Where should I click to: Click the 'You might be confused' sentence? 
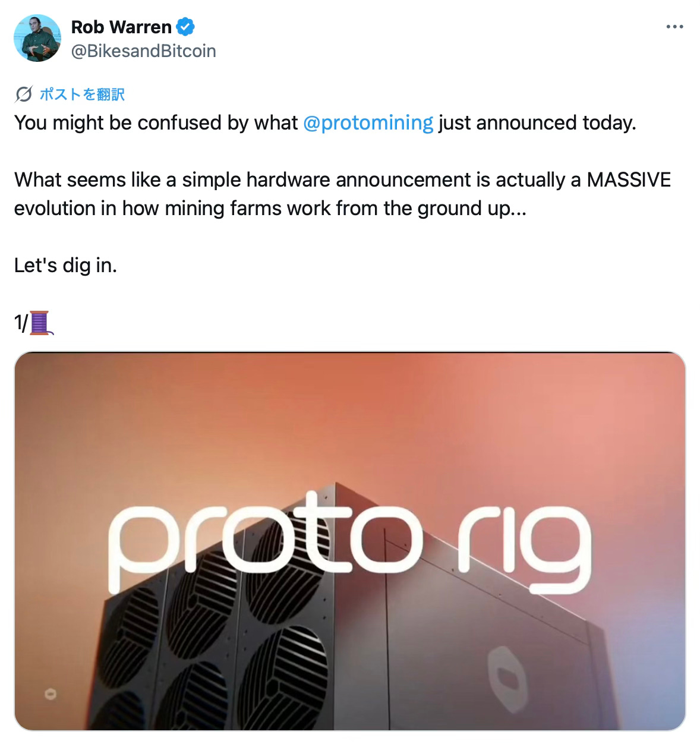[x=325, y=122]
